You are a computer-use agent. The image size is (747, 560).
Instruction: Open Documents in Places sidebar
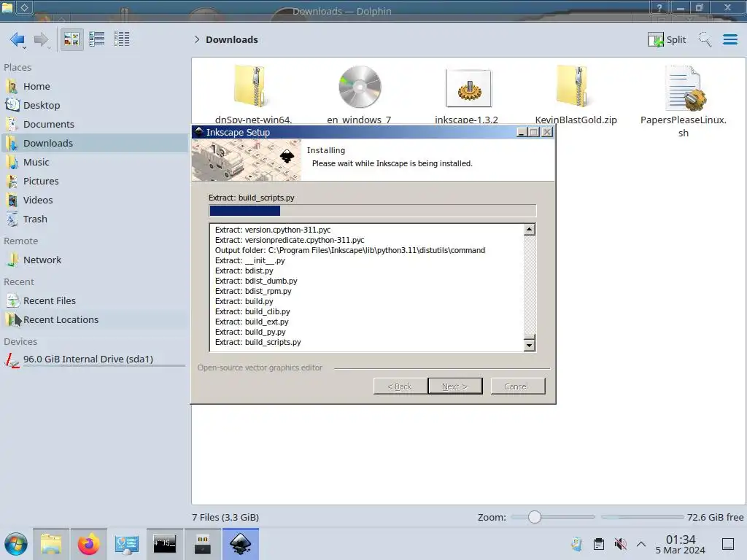click(x=96, y=124)
